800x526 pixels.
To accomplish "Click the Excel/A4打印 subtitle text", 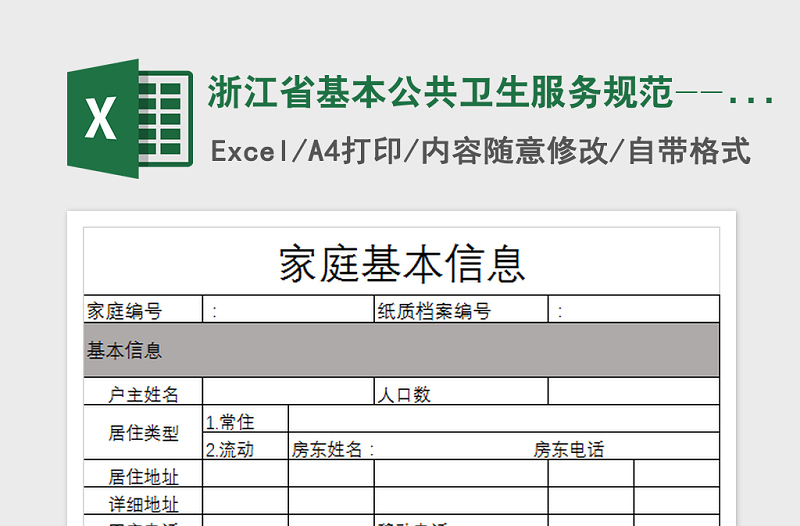I will pyautogui.click(x=480, y=151).
